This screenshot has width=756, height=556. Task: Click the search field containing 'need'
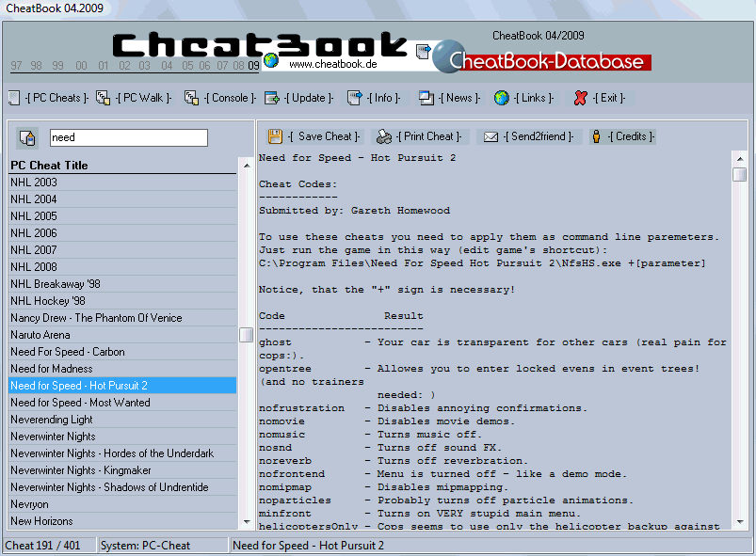coord(129,137)
